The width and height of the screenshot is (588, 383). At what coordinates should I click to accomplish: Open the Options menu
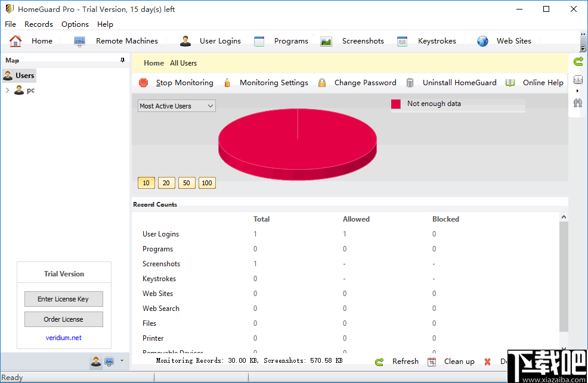(x=75, y=24)
